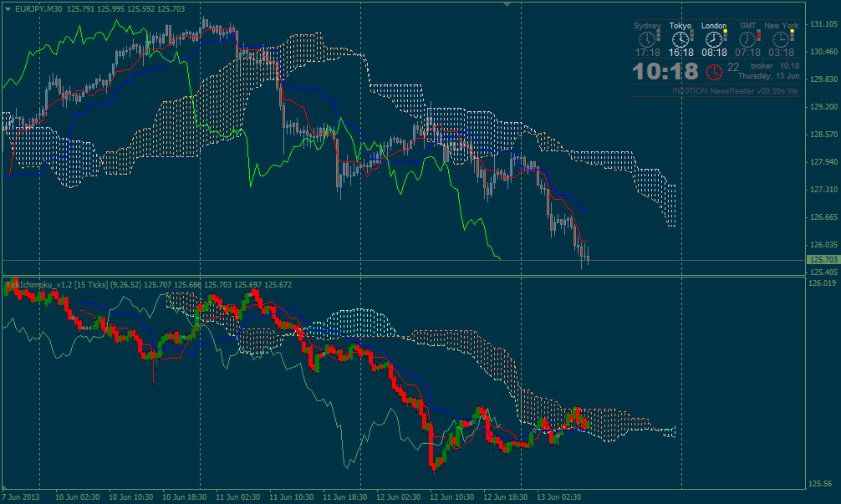Click the 13 Jun 02:30 time axis label
The height and width of the screenshot is (504, 841).
[559, 497]
